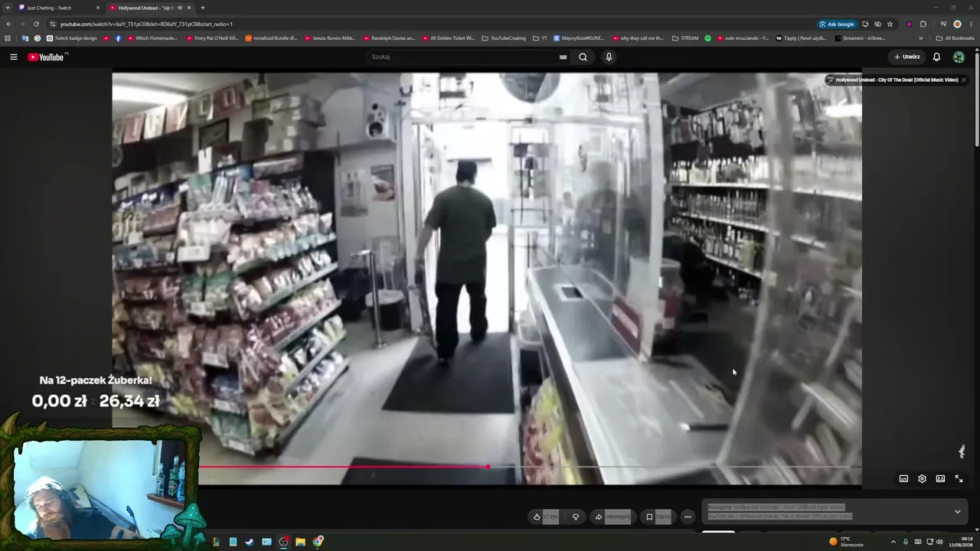The image size is (980, 551).
Task: Open the taskbar clock and date
Action: 960,542
